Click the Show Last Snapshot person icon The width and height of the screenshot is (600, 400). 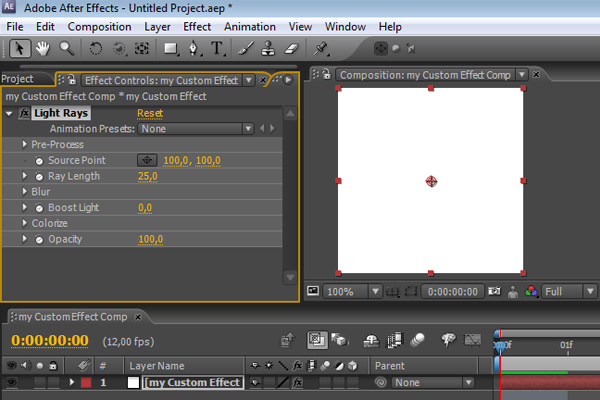pos(513,292)
